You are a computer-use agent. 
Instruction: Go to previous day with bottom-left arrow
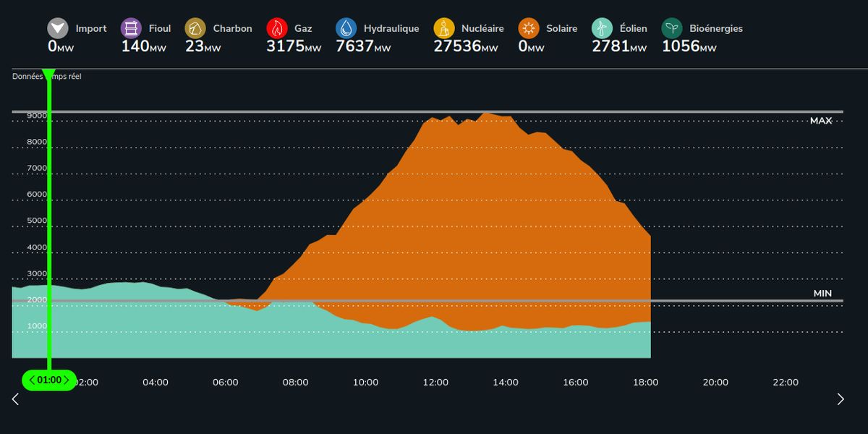click(x=15, y=399)
